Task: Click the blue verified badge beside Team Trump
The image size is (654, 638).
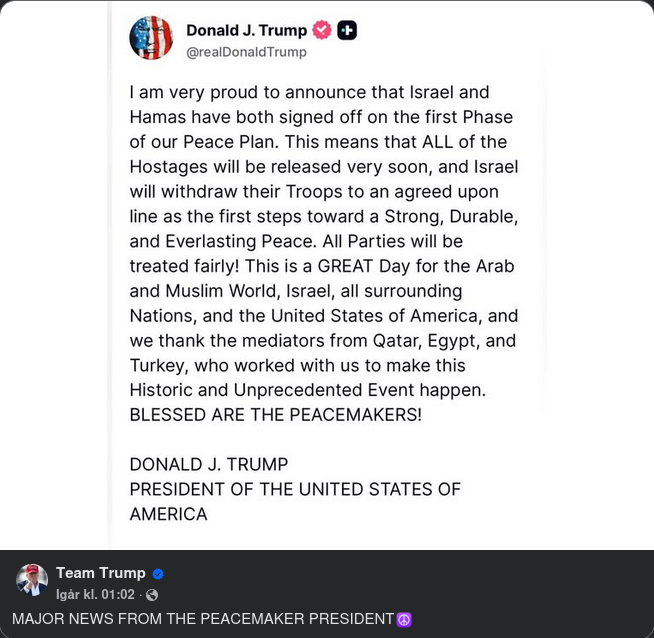Action: point(158,574)
